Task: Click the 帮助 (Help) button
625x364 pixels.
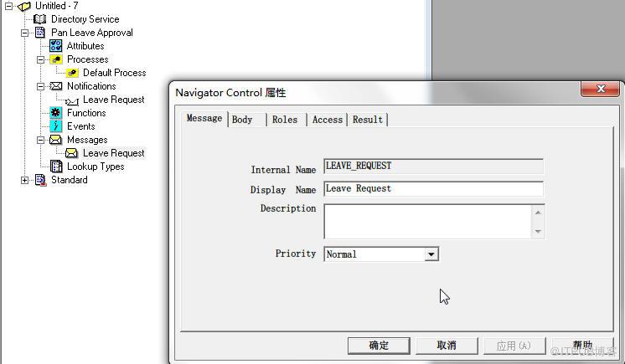Action: pyautogui.click(x=582, y=346)
